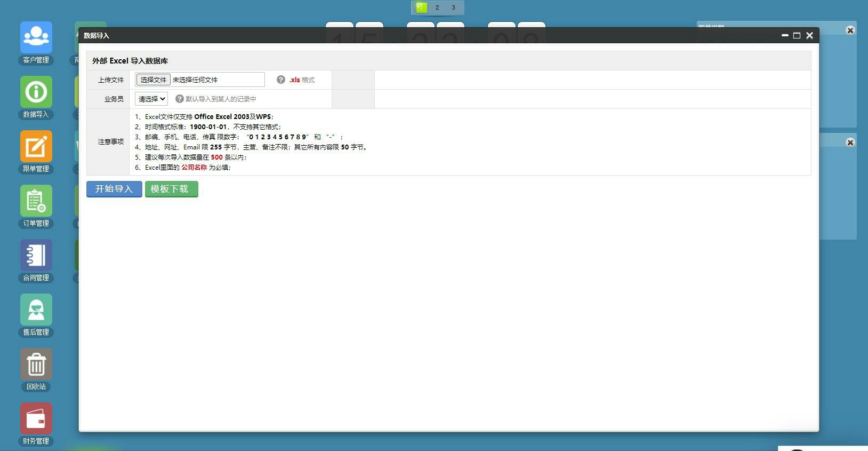
Task: Open the 订单管理 desktop icon
Action: tap(36, 201)
